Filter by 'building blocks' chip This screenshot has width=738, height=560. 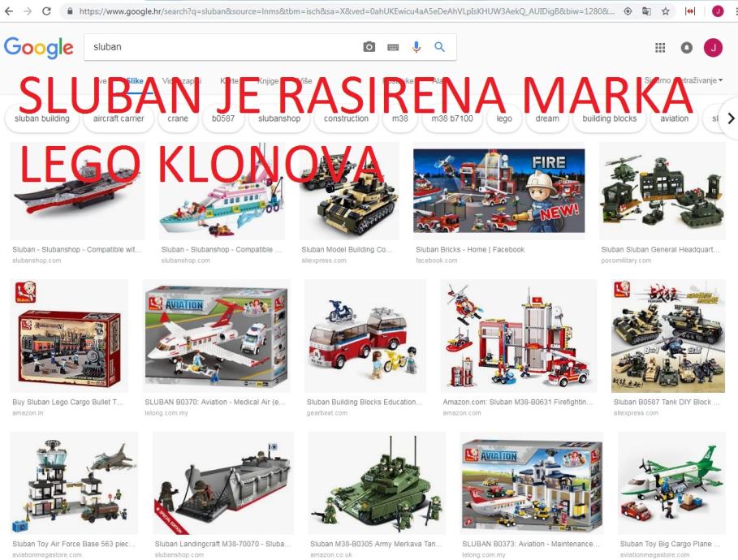(x=610, y=118)
